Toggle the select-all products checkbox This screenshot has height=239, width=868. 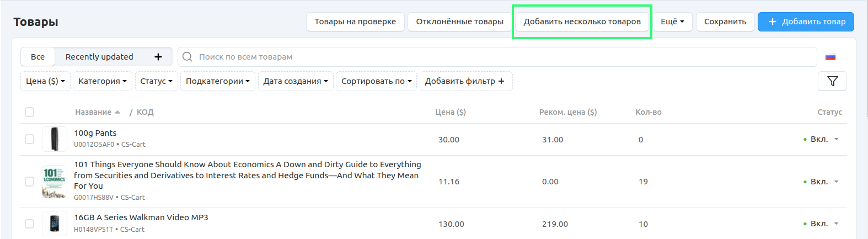pos(30,112)
